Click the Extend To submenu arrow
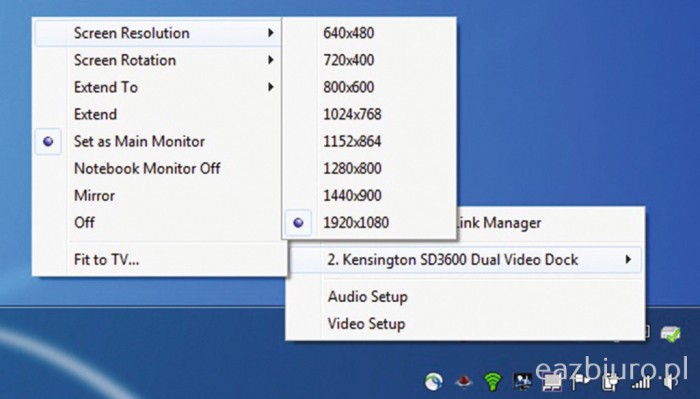 271,87
